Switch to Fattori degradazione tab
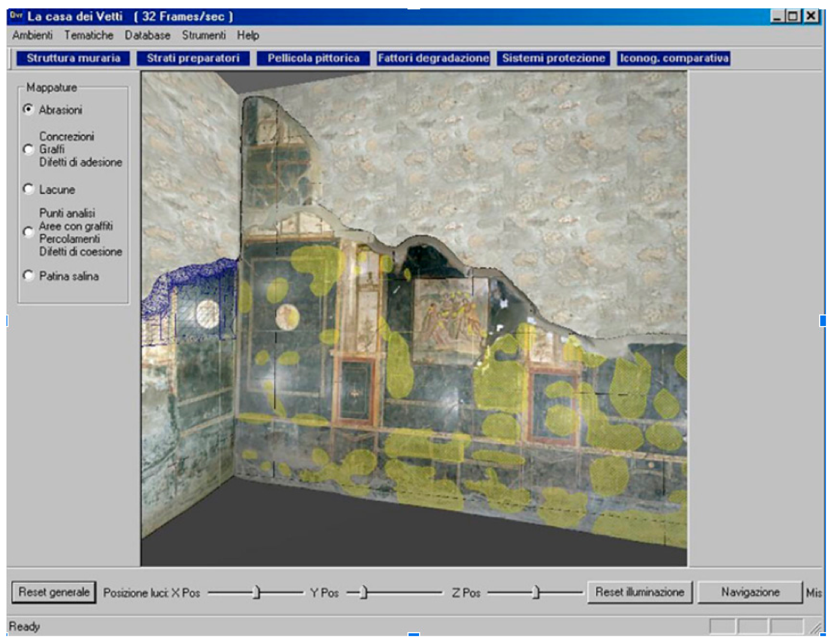835x644 pixels. (433, 58)
